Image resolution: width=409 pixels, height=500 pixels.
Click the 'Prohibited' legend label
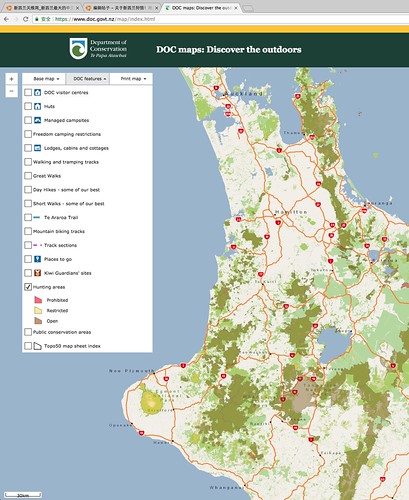pos(57,300)
